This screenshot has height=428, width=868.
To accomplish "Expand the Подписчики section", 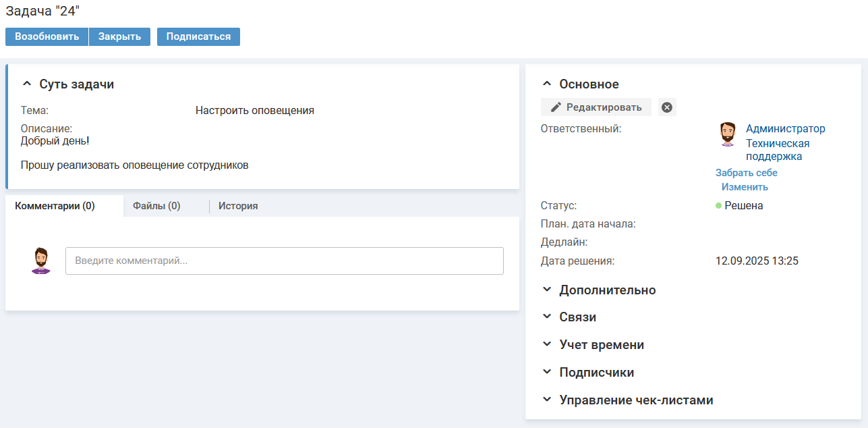I will (x=547, y=372).
